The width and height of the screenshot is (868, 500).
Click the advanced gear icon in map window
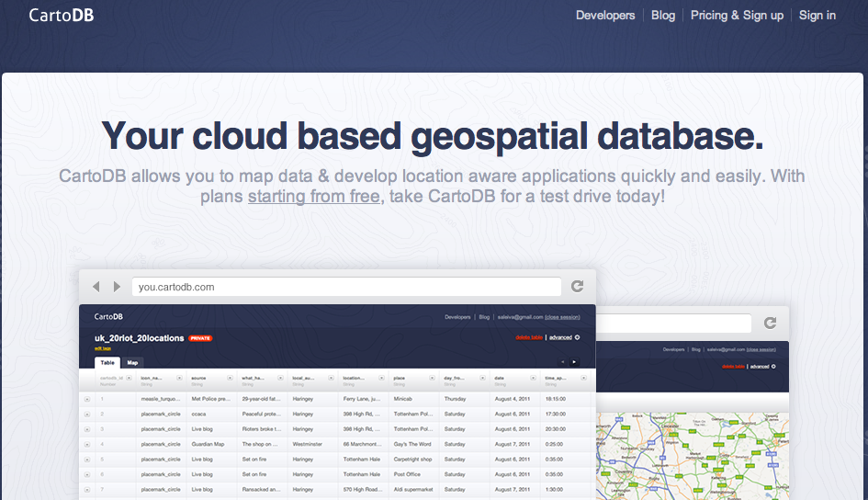coord(773,366)
